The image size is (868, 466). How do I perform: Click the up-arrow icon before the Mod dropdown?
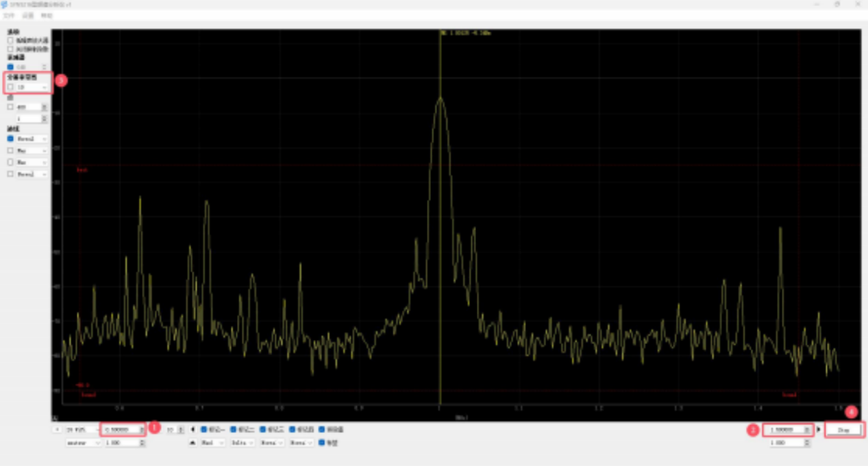pyautogui.click(x=192, y=443)
